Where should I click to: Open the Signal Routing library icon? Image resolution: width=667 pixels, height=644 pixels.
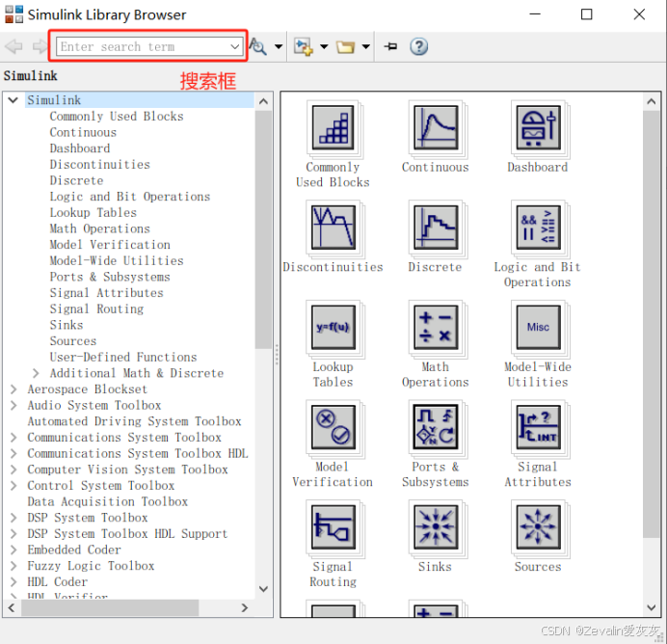[x=333, y=527]
